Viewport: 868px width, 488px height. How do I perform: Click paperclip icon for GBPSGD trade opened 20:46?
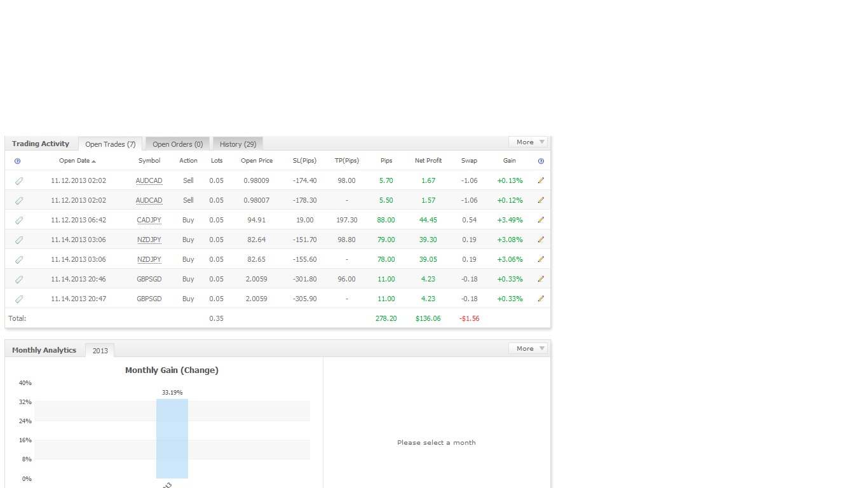click(x=19, y=280)
